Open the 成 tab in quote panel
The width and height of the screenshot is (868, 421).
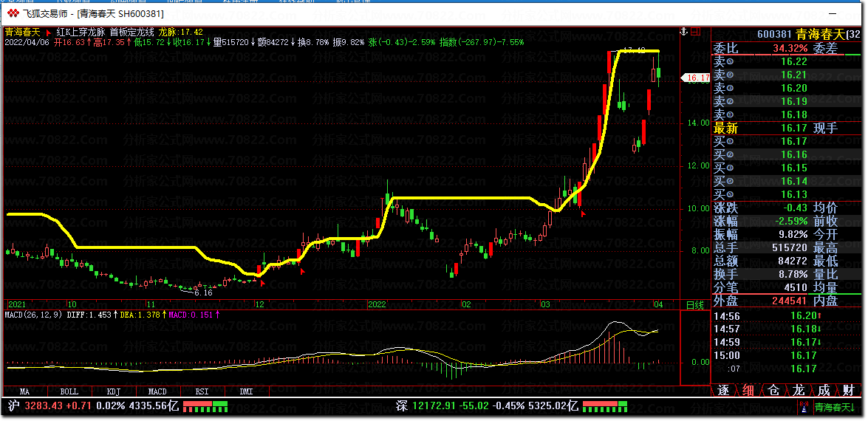tap(824, 390)
